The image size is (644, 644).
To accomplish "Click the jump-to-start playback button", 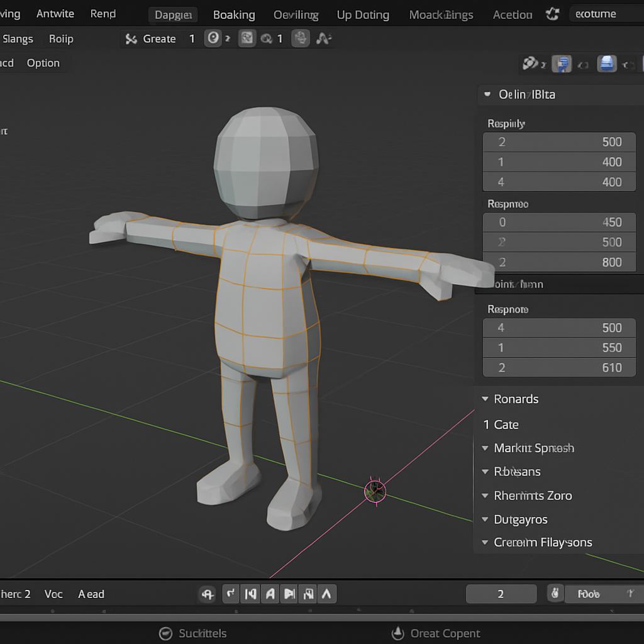I will [x=250, y=594].
